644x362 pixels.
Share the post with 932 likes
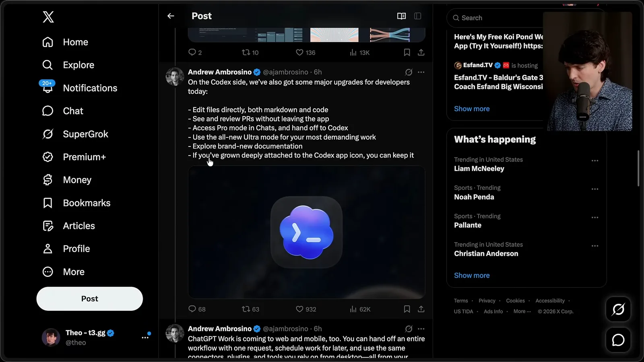[x=421, y=309]
